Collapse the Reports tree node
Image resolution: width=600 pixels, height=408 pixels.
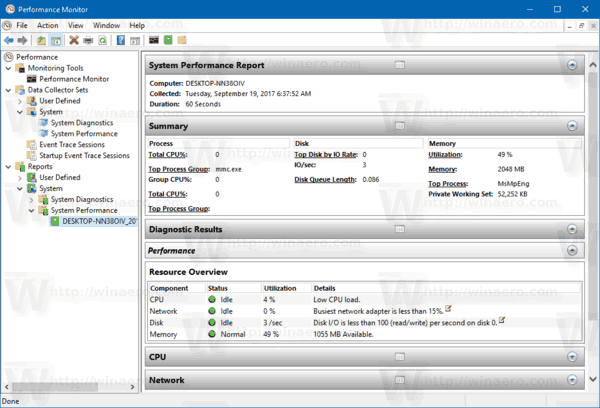click(8, 166)
